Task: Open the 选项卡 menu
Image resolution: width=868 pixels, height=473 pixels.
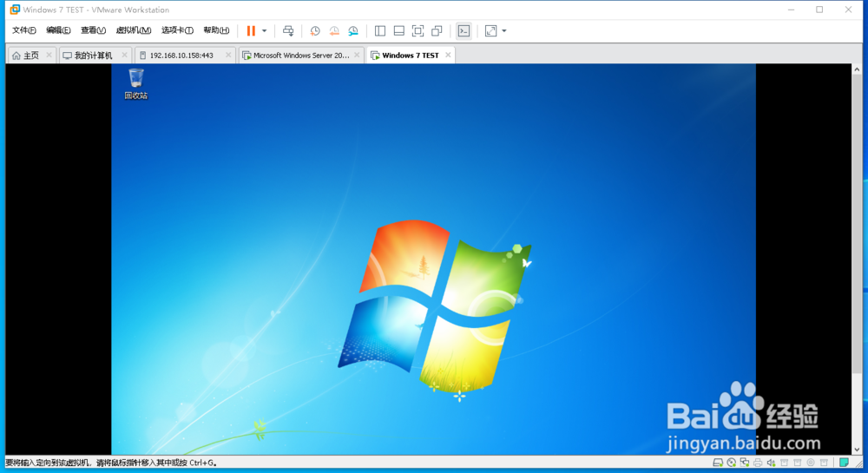Action: (x=177, y=30)
